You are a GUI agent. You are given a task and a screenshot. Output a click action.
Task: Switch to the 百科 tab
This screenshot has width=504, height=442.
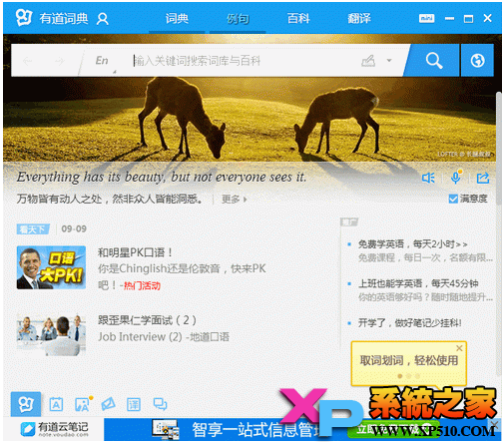click(x=298, y=19)
